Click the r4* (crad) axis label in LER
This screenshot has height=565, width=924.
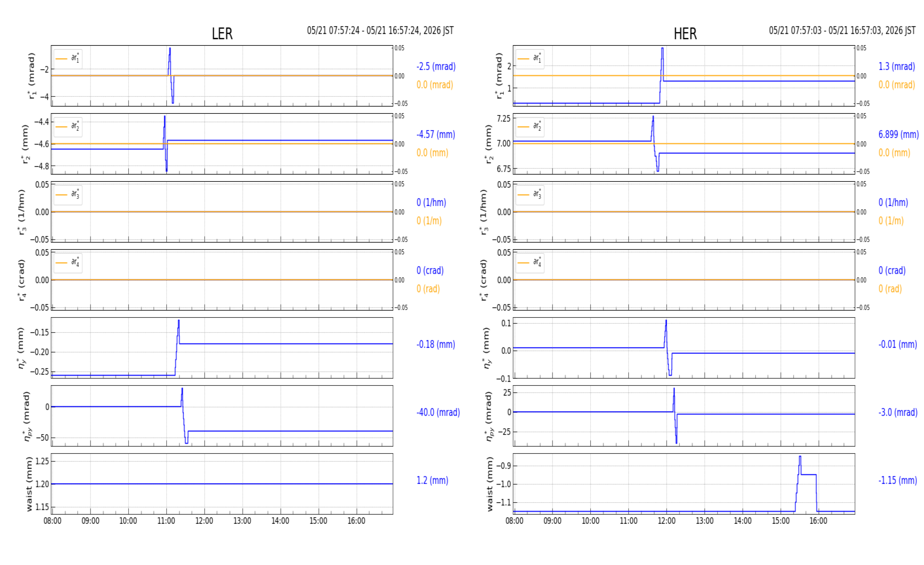(x=21, y=280)
